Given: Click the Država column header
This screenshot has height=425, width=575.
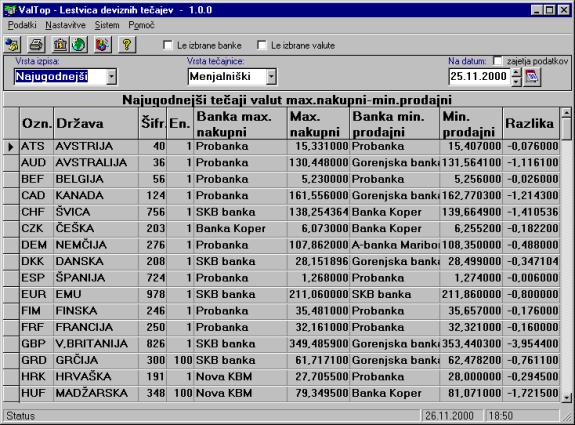Looking at the screenshot, I should [x=96, y=124].
